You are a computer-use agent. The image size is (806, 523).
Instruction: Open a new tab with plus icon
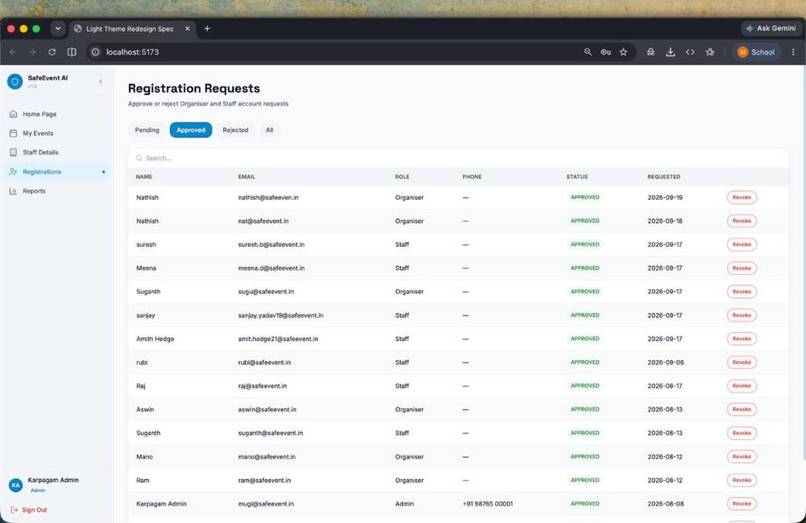(x=207, y=29)
